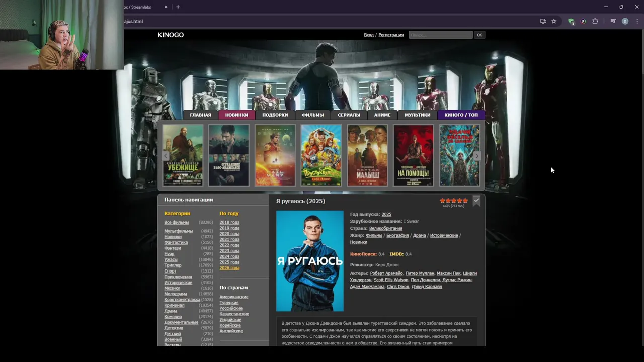Filter films by 2023 года
644x362 pixels.
(229, 251)
